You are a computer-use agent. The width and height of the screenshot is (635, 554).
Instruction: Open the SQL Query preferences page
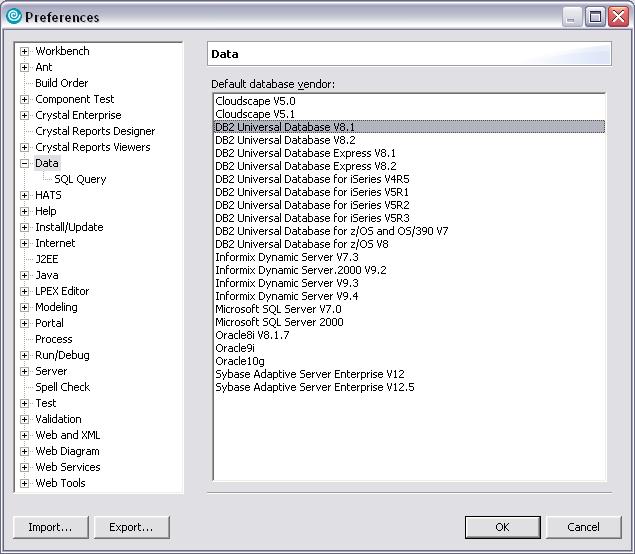point(80,179)
